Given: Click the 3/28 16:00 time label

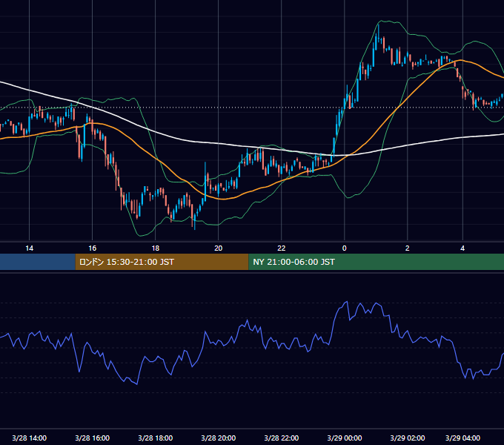Looking at the screenshot, I should coord(92,438).
